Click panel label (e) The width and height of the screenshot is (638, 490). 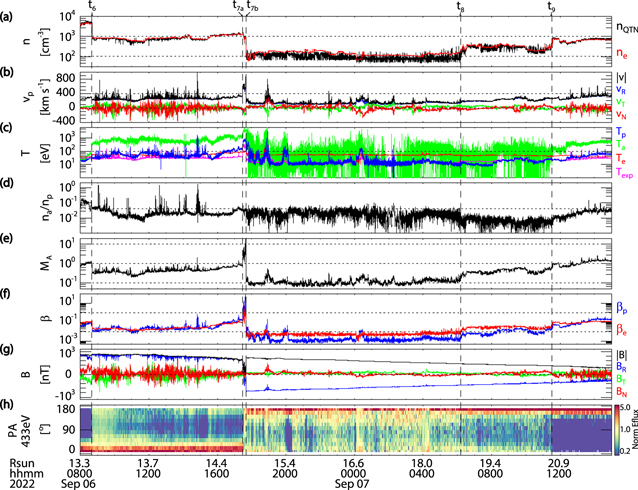click(6, 239)
